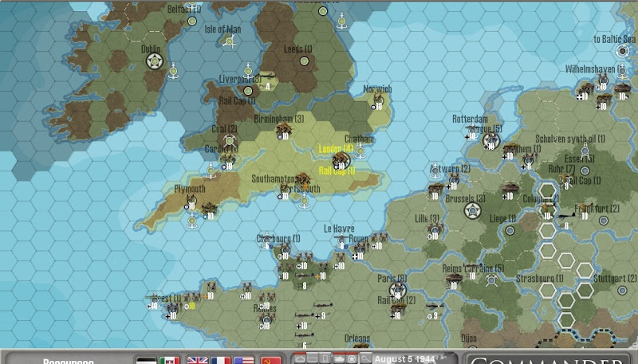The image size is (638, 364).
Task: Select the tank unit east of Plymouth
Action: [x=209, y=209]
